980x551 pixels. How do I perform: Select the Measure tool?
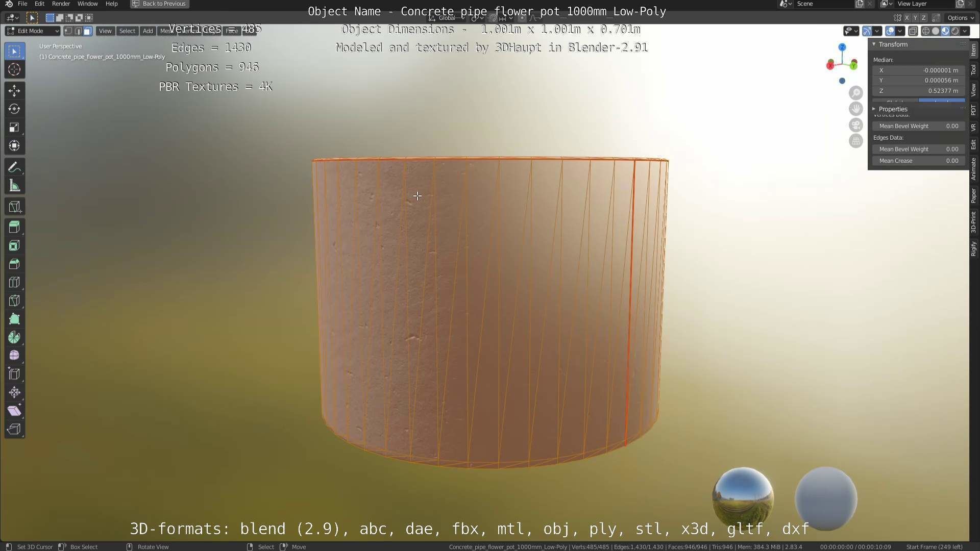14,186
